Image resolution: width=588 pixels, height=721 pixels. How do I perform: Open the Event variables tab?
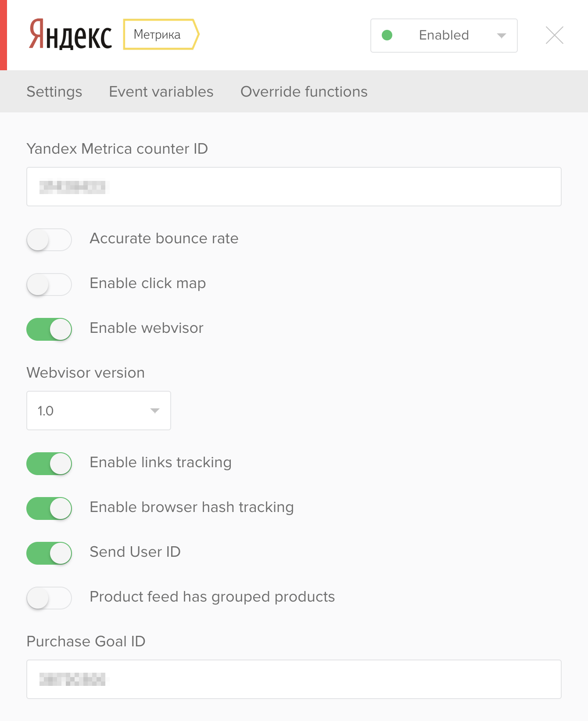(161, 91)
